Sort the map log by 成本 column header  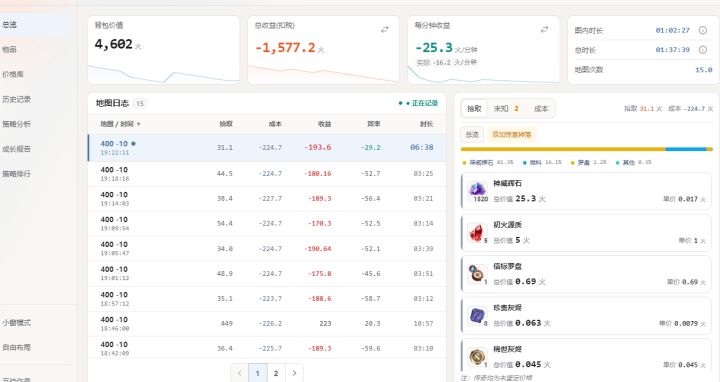point(275,124)
